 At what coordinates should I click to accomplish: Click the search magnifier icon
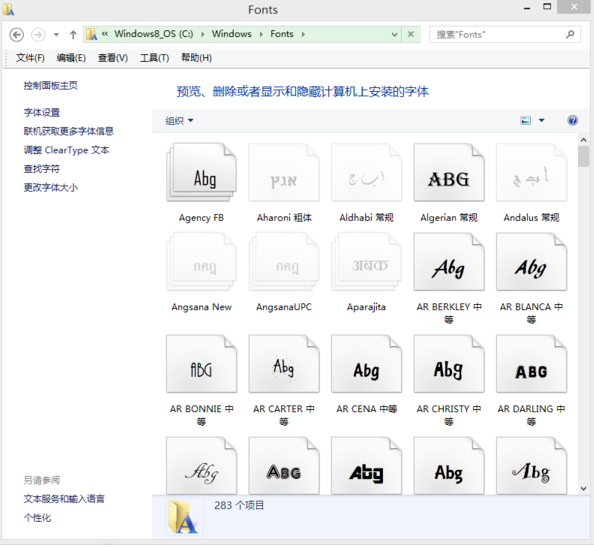click(570, 34)
